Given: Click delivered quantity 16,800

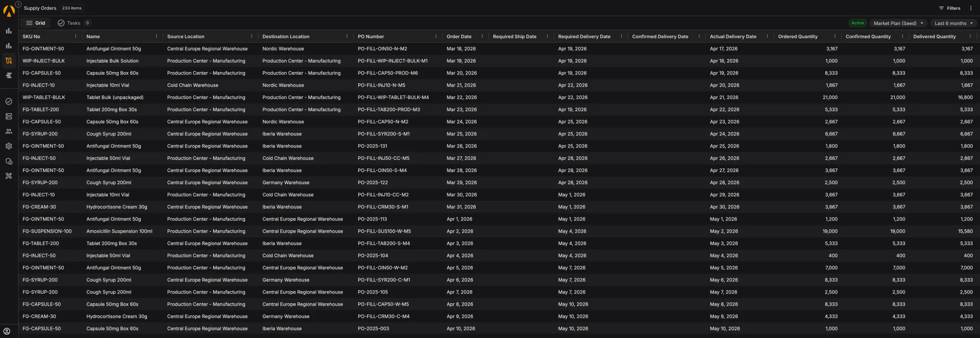Looking at the screenshot, I should point(965,97).
